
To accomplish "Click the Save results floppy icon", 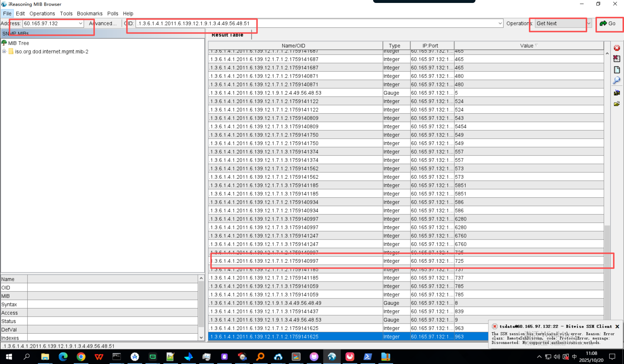I will point(617,93).
